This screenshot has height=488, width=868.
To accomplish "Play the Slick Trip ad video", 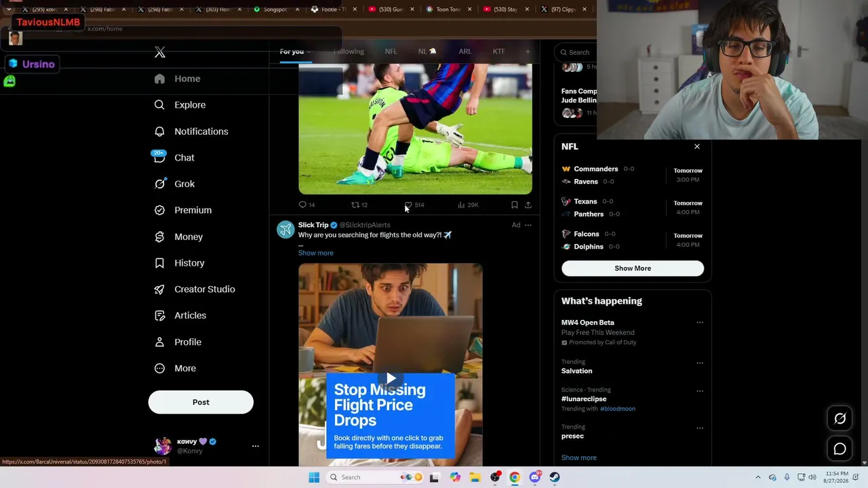I will tap(391, 378).
